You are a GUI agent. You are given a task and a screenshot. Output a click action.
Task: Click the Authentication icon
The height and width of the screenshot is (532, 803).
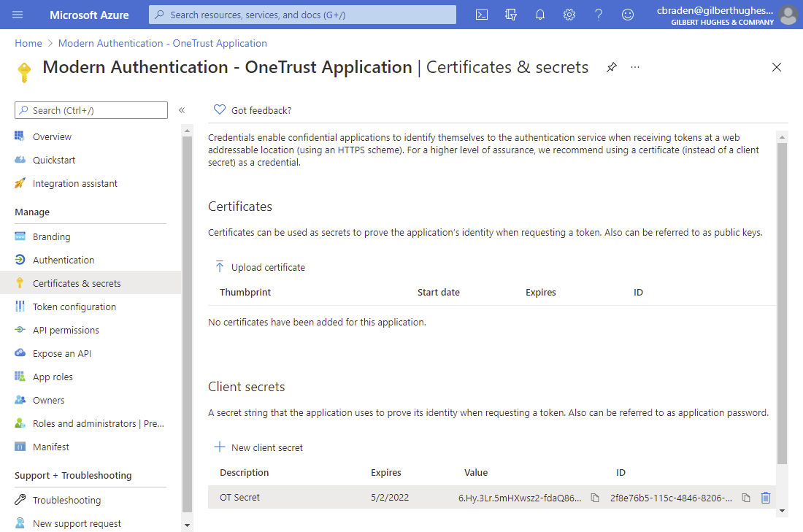click(20, 260)
